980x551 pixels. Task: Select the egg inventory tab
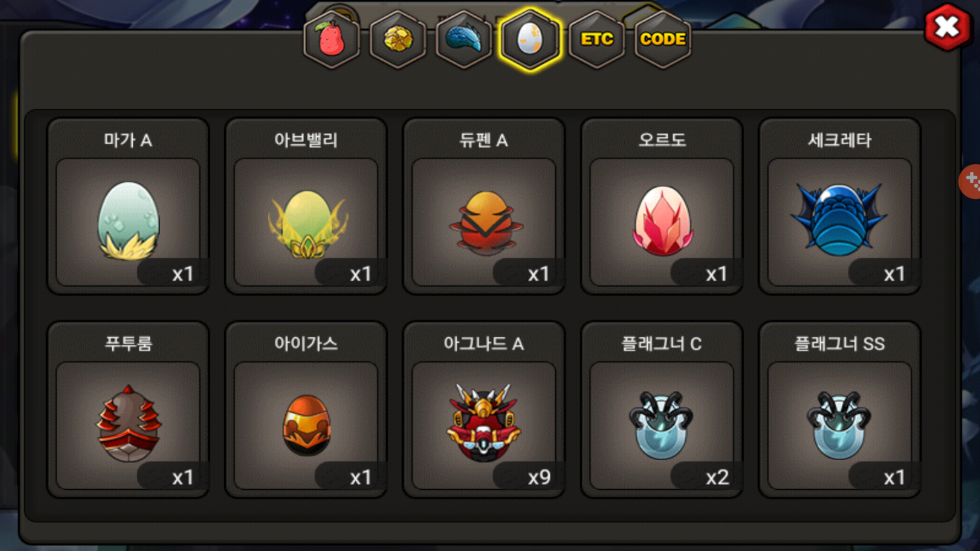[x=530, y=39]
